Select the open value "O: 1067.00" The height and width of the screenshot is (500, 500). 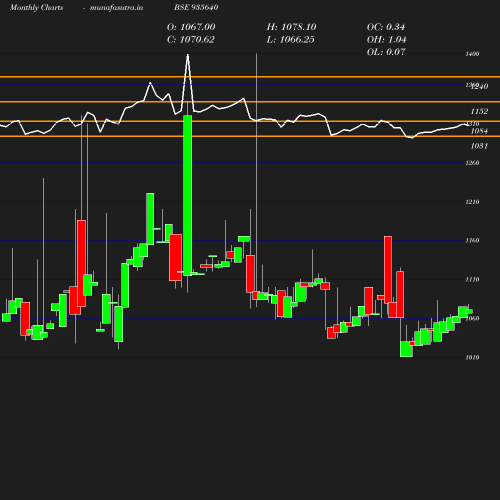coord(191,27)
